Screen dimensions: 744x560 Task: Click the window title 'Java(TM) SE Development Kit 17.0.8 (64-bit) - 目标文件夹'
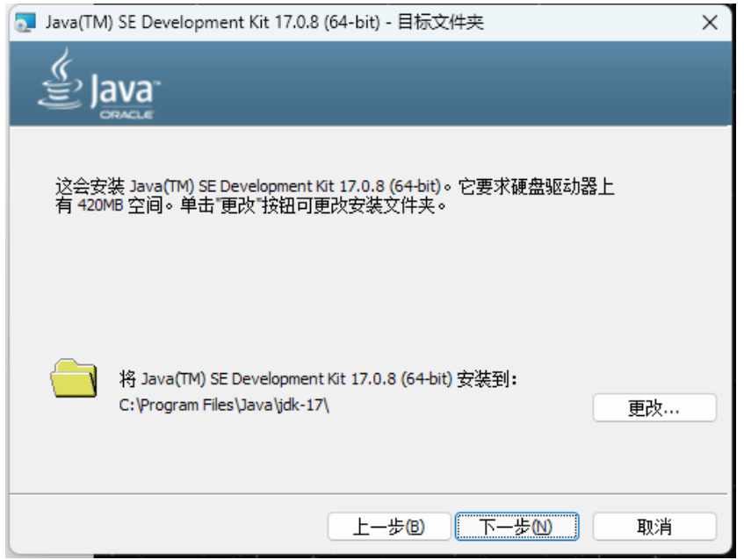pos(264,22)
